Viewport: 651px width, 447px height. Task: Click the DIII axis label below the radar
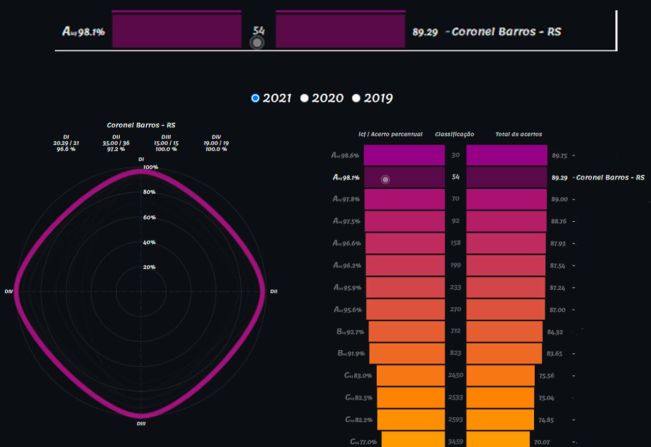(141, 424)
